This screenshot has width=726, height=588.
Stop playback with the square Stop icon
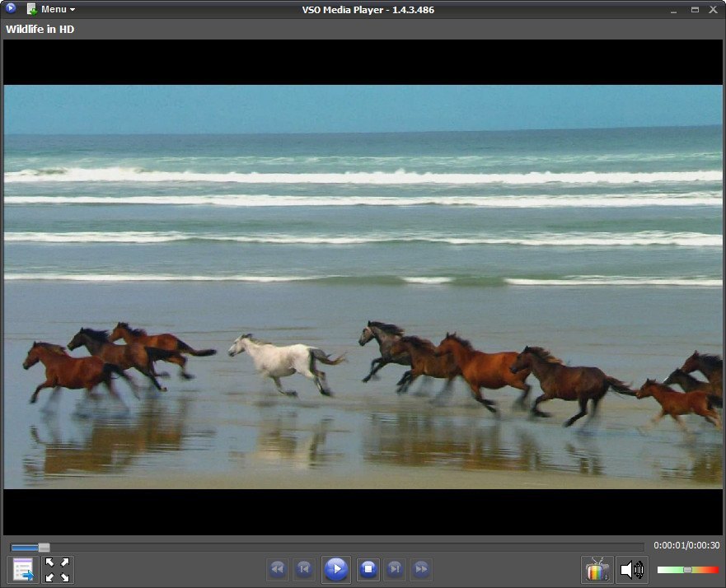[x=366, y=569]
